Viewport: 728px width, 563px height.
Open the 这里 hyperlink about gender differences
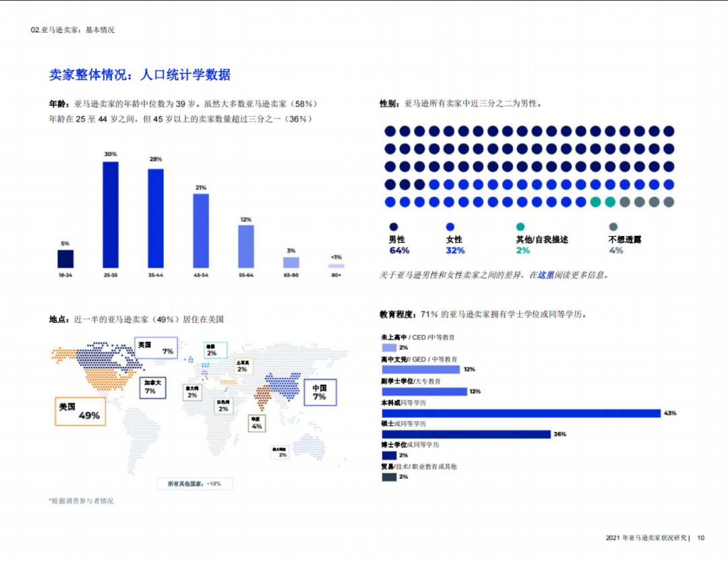[545, 275]
